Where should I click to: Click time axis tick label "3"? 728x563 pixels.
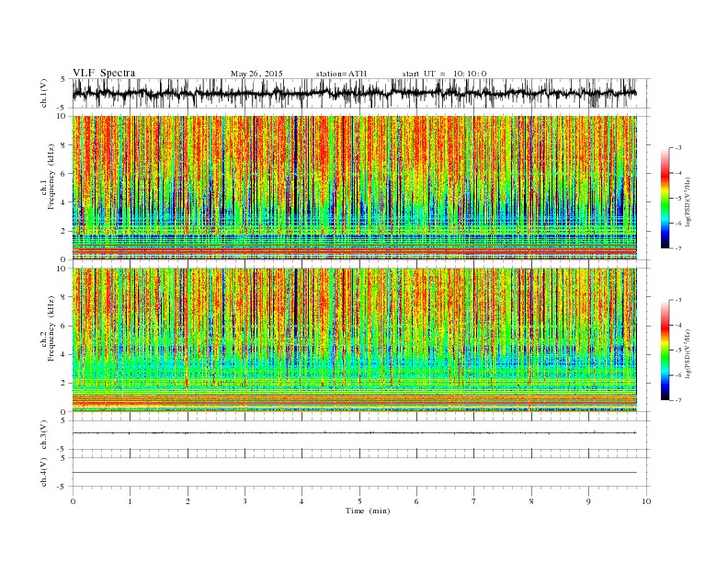tap(245, 501)
